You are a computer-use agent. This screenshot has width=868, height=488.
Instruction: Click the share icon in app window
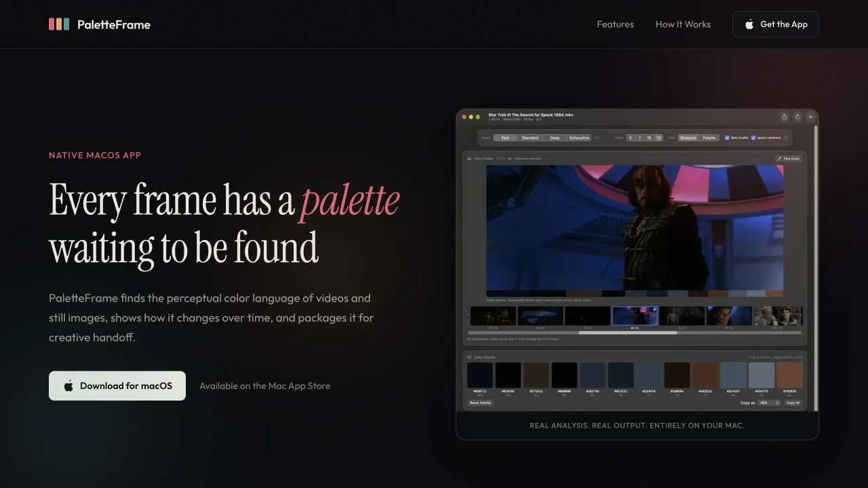(x=784, y=117)
